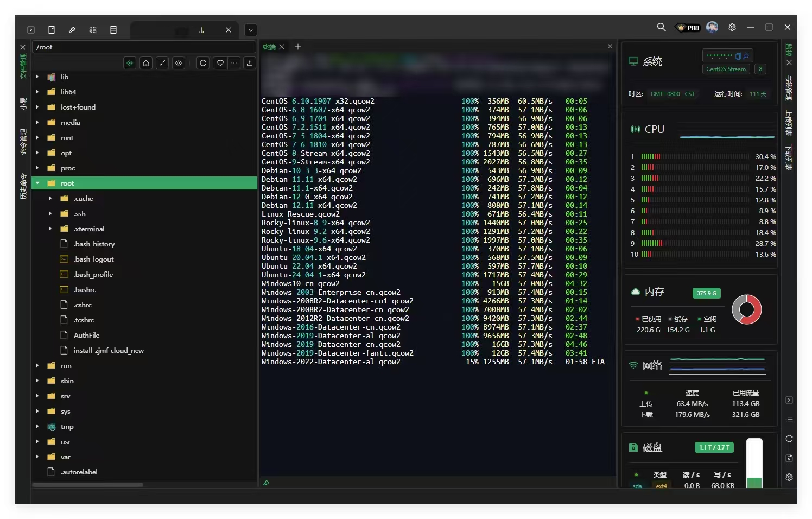
Task: Click the home directory icon in file toolbar
Action: 146,63
